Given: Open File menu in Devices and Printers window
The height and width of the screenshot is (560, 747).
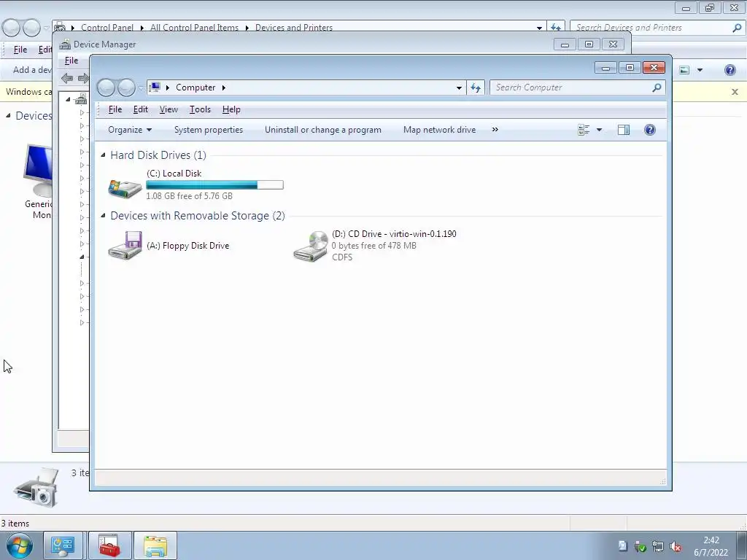Looking at the screenshot, I should coord(20,50).
